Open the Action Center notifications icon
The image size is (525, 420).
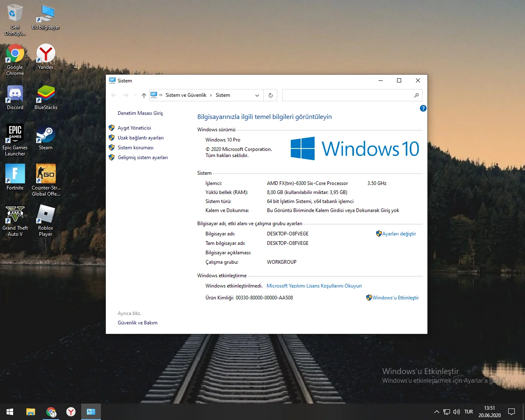511,412
